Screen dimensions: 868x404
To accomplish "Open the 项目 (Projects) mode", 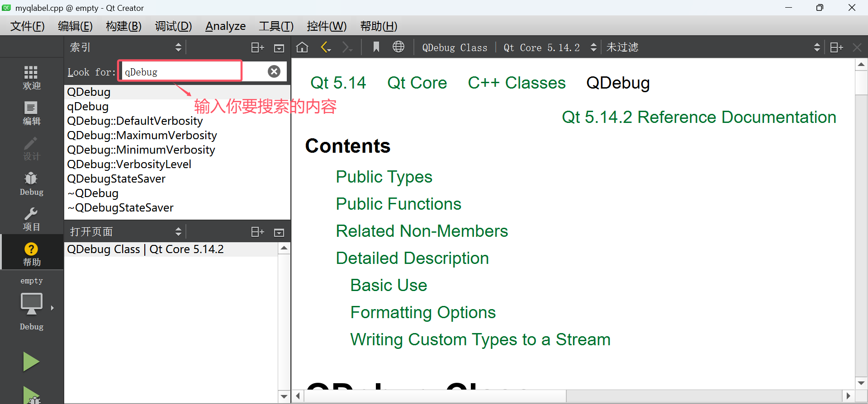I will coord(31,219).
